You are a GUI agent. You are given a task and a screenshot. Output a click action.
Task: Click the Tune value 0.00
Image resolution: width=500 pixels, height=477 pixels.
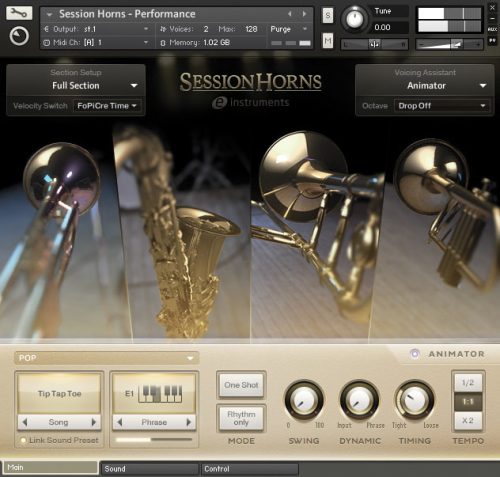tap(382, 27)
